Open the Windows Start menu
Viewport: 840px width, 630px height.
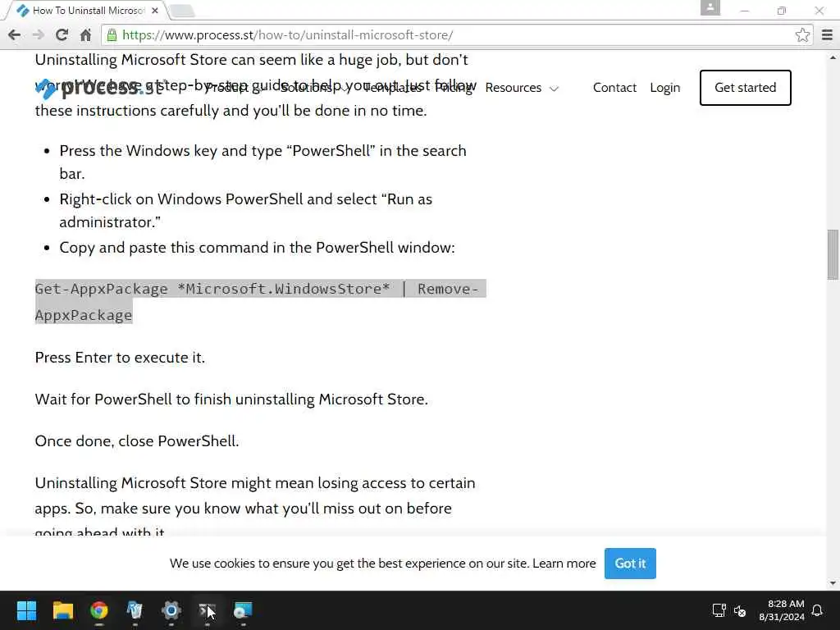(26, 610)
